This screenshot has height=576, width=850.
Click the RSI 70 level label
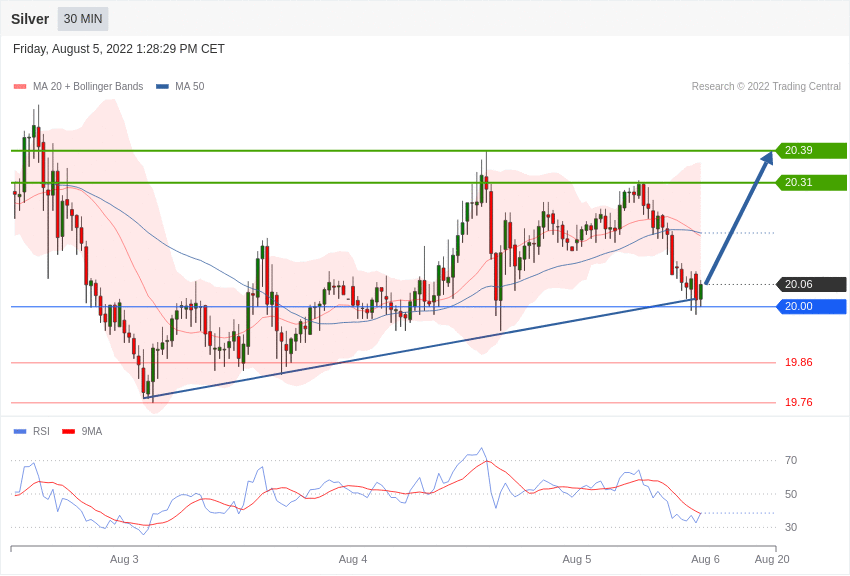(791, 460)
